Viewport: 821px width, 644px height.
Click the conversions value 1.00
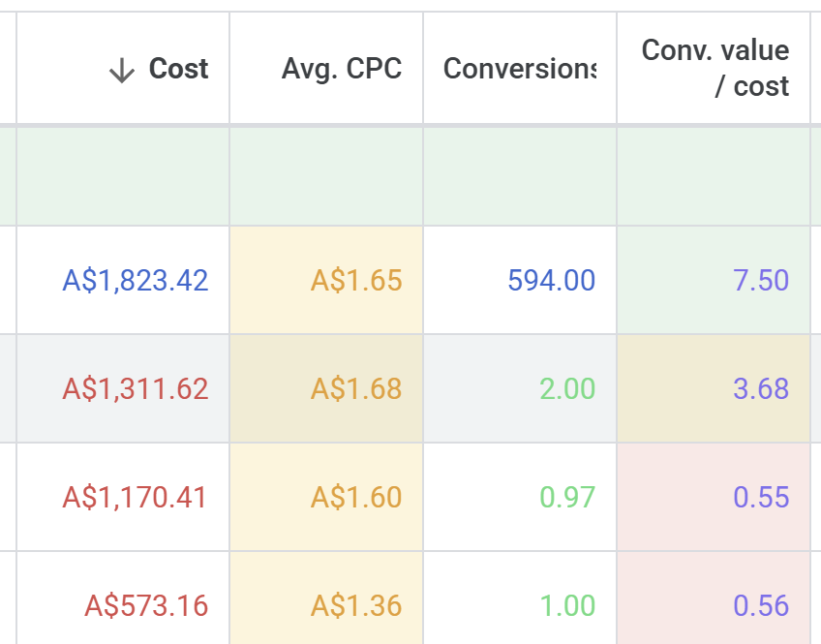pos(567,606)
